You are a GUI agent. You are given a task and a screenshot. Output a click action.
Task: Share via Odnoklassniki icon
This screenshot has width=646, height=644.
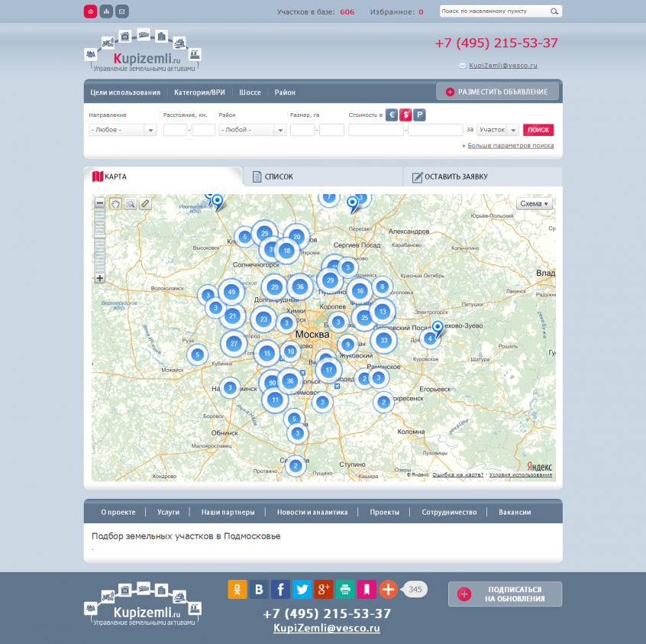point(237,589)
